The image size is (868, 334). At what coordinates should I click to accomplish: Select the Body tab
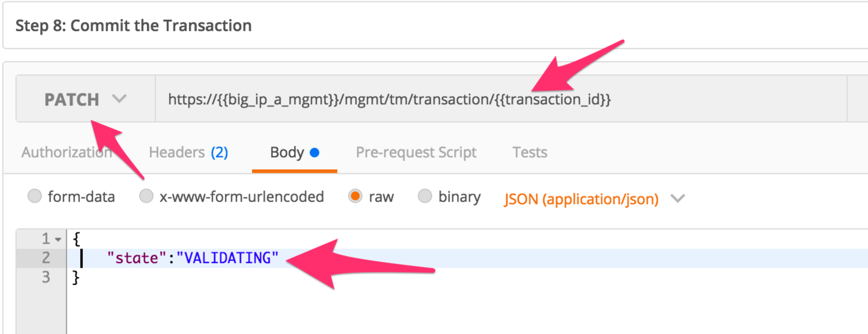[x=294, y=152]
